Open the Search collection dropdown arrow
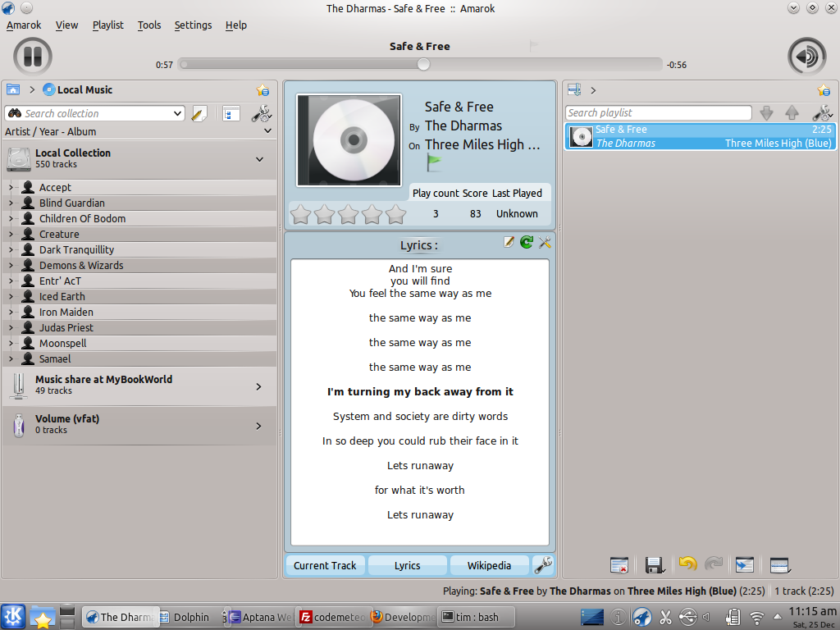 pos(177,113)
